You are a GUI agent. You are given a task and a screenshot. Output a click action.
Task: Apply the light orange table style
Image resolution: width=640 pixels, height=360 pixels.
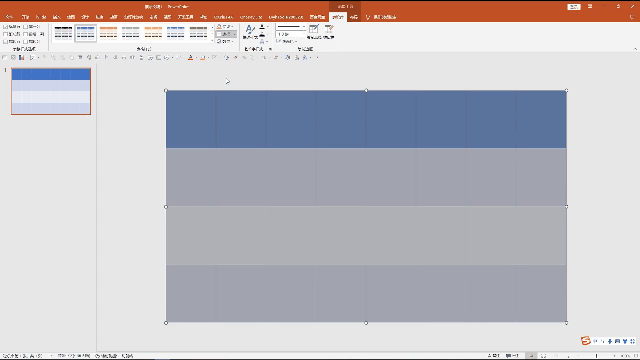click(x=153, y=33)
